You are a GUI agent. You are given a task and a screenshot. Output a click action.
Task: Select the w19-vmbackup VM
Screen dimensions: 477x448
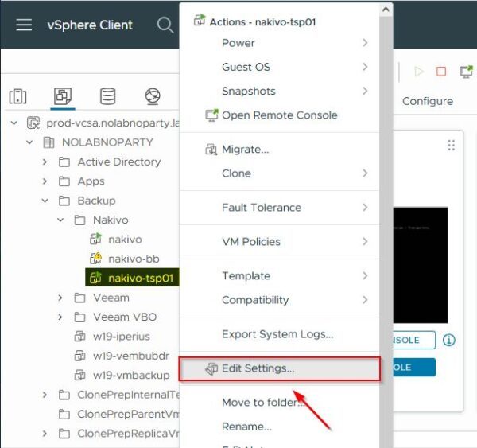pos(131,376)
